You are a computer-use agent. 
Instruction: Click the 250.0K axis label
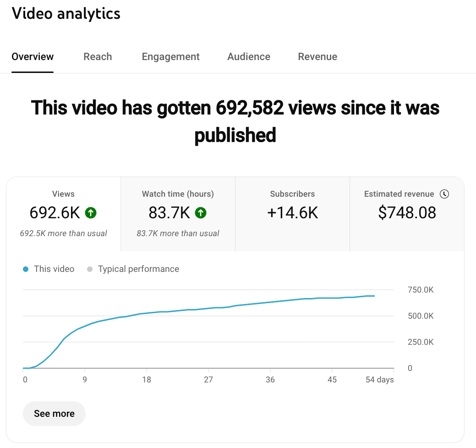point(421,342)
